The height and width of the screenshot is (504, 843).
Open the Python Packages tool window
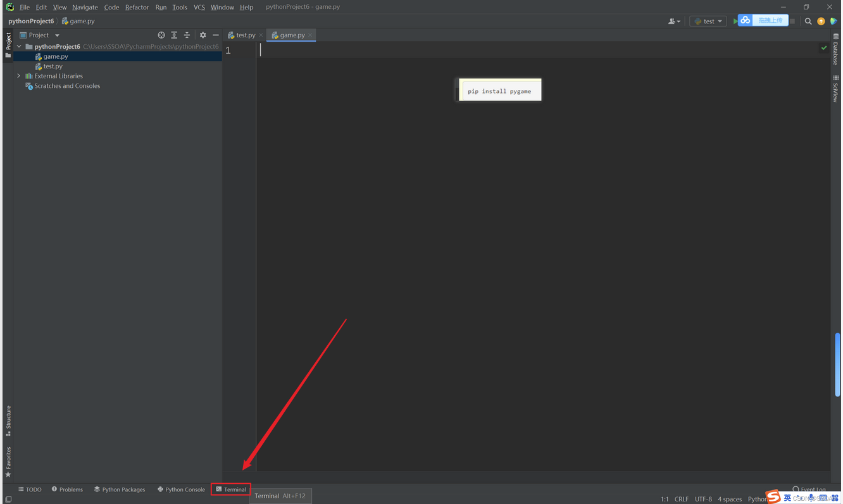(x=120, y=489)
